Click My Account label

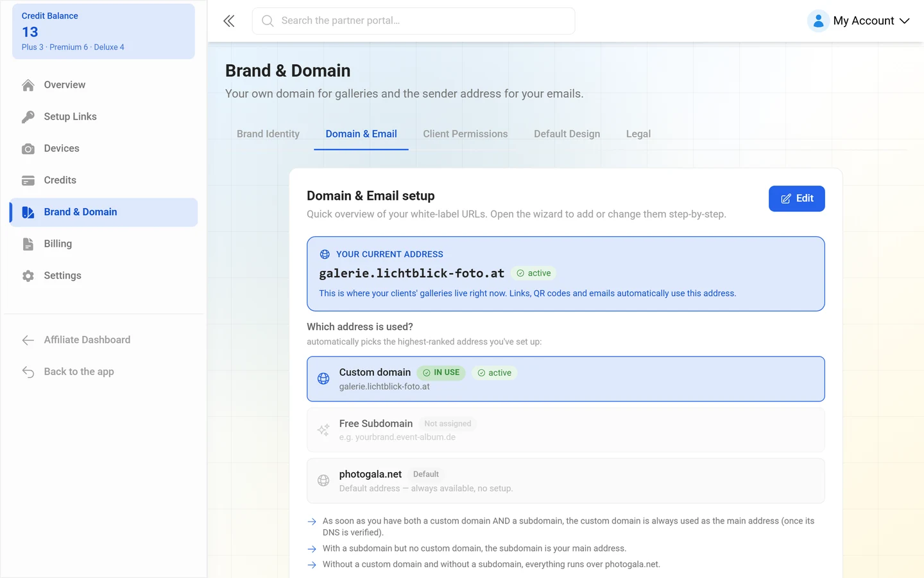pyautogui.click(x=863, y=21)
